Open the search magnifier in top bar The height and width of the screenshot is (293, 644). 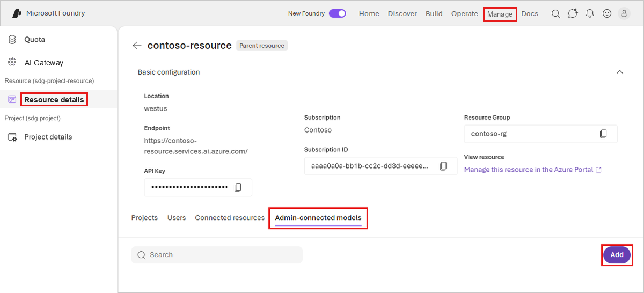[x=556, y=14]
